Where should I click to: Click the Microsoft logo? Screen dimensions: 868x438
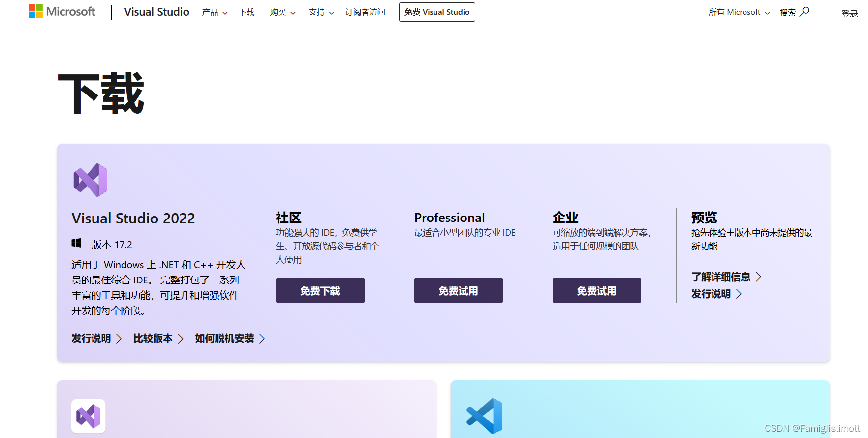coord(62,12)
